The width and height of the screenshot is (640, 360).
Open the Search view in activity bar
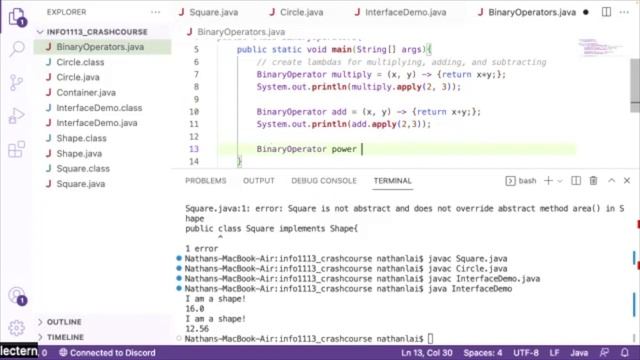(17, 49)
